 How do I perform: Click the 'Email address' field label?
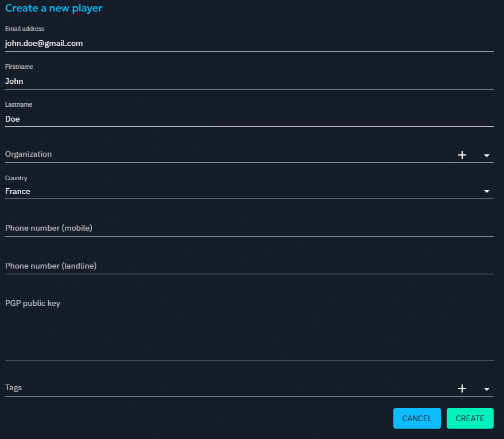click(25, 29)
